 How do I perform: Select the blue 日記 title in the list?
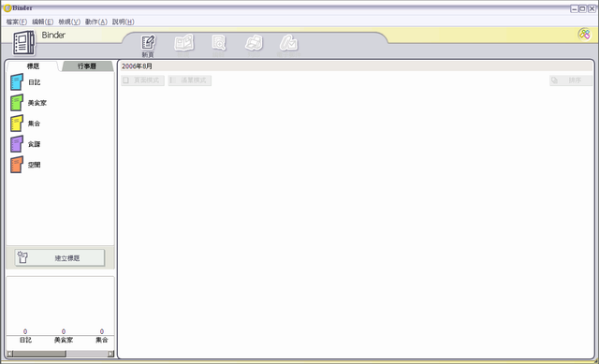click(x=25, y=82)
